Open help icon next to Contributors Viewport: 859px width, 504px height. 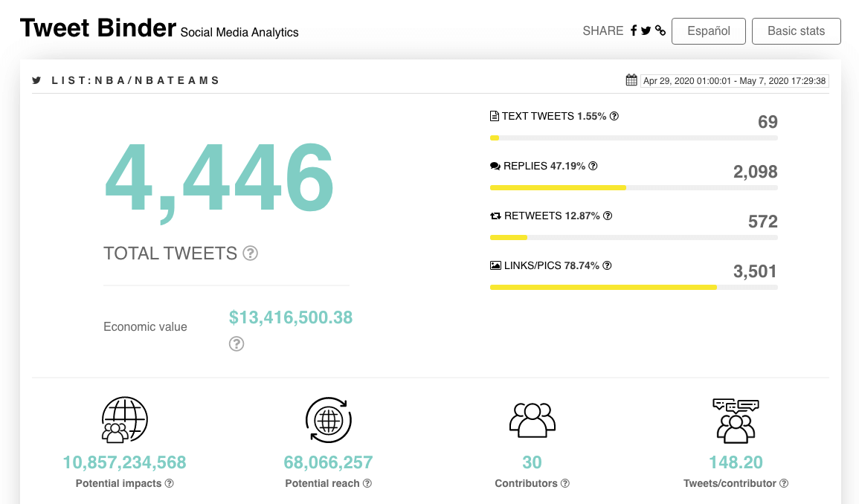[x=564, y=483]
